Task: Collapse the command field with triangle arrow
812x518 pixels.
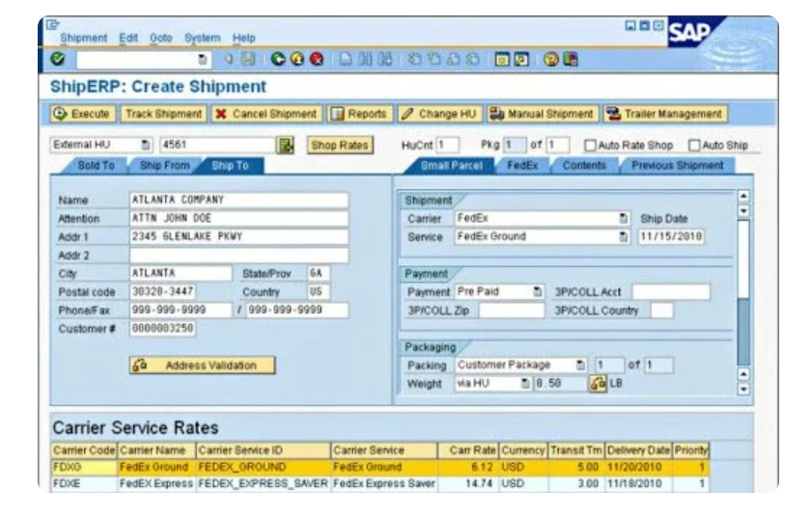Action: click(229, 60)
